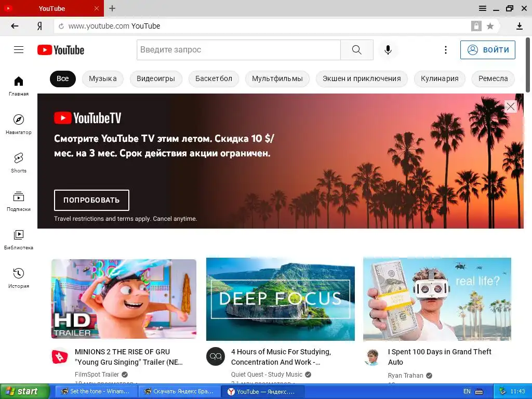
Task: Click the search magnifier button
Action: pos(356,50)
